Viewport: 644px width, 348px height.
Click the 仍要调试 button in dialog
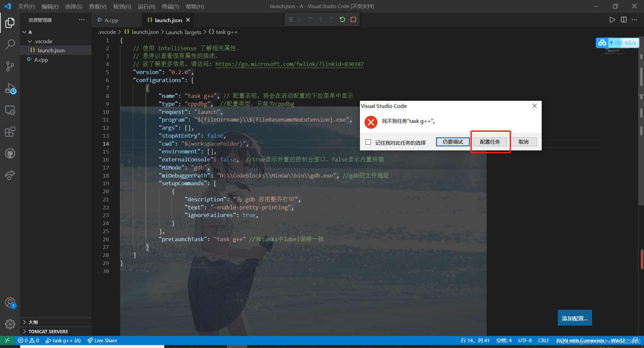[x=452, y=142]
